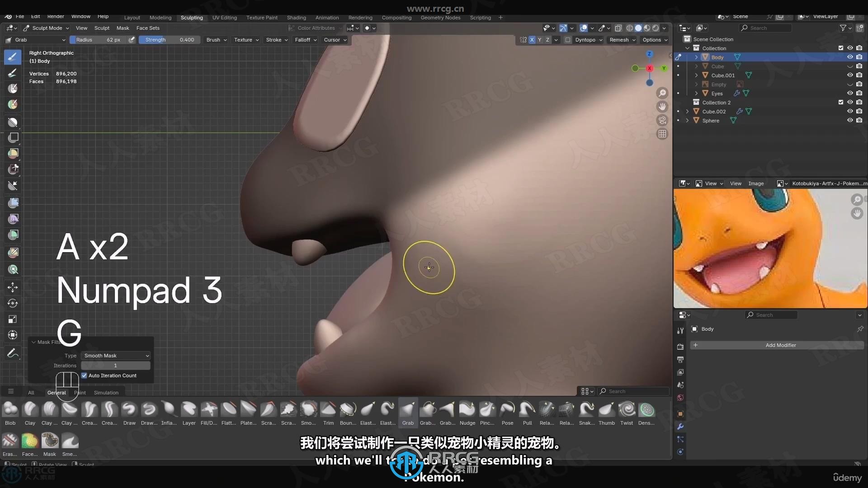Choose the Inflate brush thumbnail

point(169,413)
